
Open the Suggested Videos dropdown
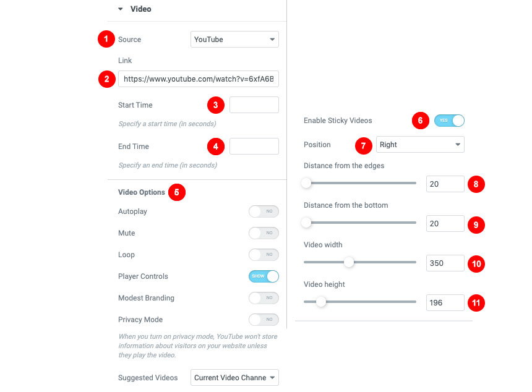click(x=234, y=377)
